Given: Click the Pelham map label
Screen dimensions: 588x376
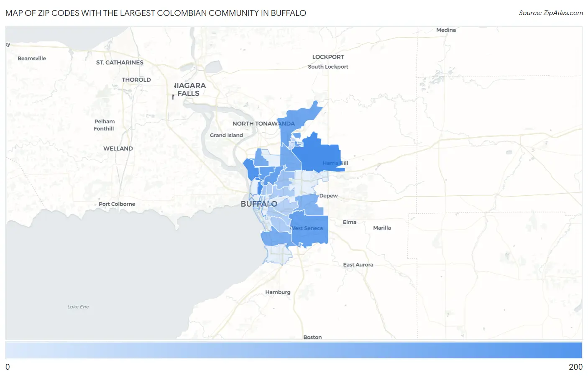Looking at the screenshot, I should (x=105, y=122).
